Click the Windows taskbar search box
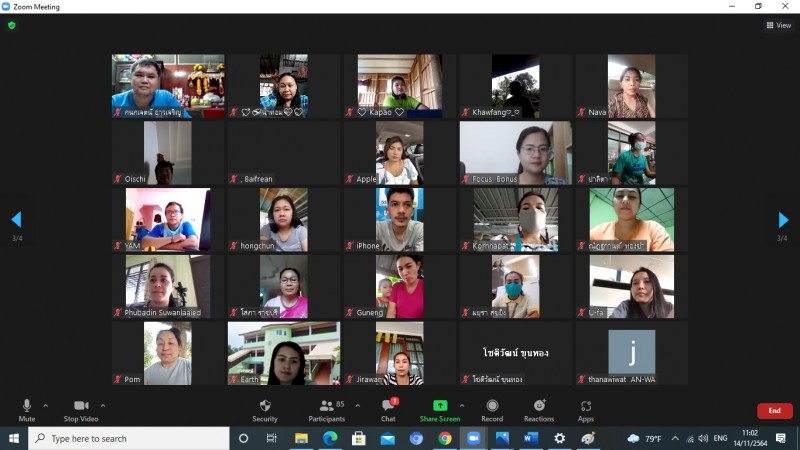800x450 pixels. click(x=130, y=438)
